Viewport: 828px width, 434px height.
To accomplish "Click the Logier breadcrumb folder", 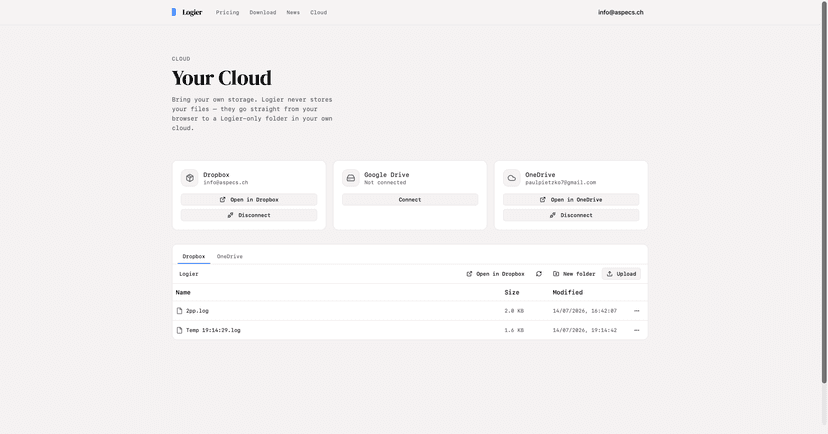I will pos(189,274).
